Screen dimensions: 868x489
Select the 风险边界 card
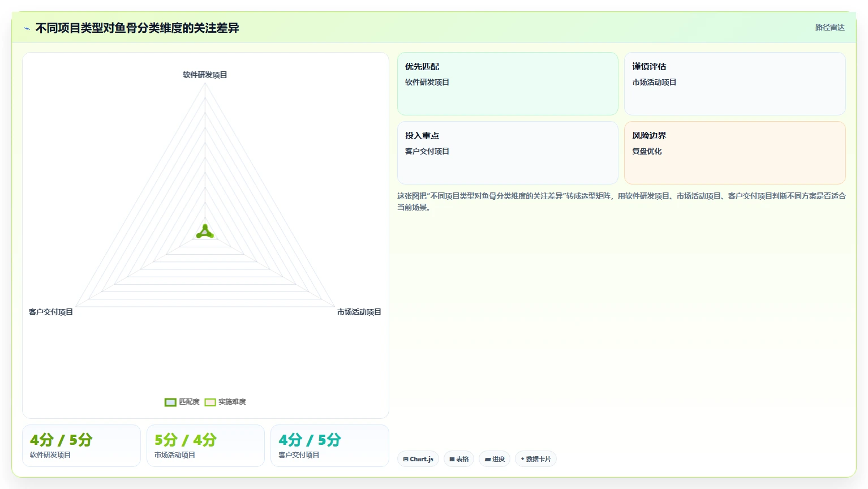[x=734, y=153]
